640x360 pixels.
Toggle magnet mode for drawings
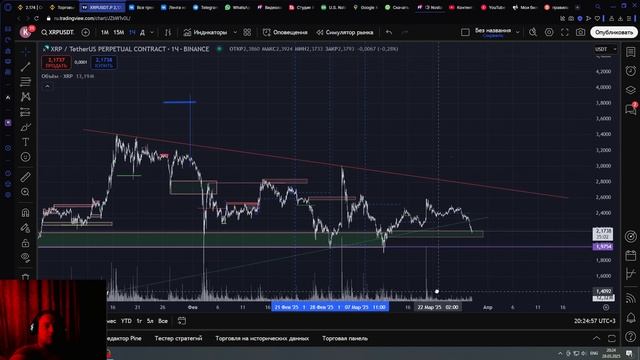[25, 213]
